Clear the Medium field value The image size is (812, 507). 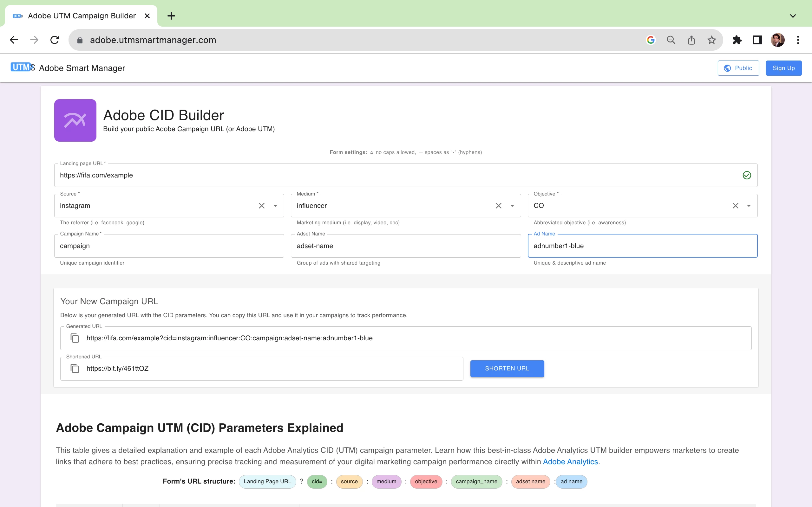pyautogui.click(x=498, y=206)
